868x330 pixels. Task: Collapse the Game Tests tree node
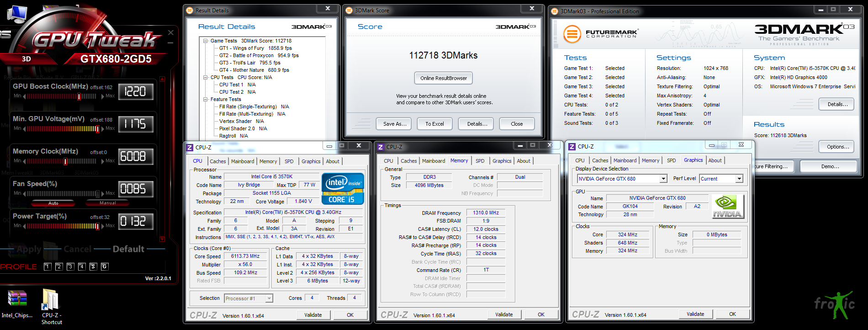click(x=206, y=41)
